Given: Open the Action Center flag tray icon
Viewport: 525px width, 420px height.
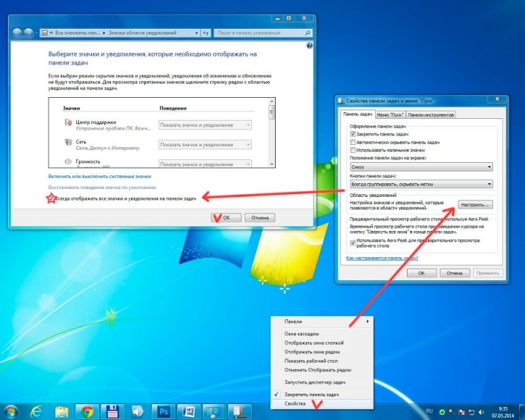Looking at the screenshot, I should tap(462, 412).
